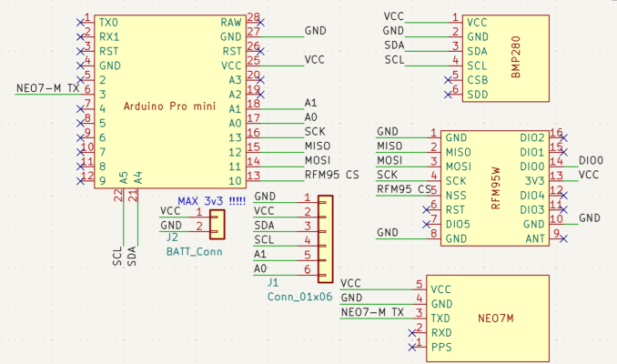Select no-connect marker on RFM95W DIO5 pin
The image size is (617, 364).
click(426, 224)
